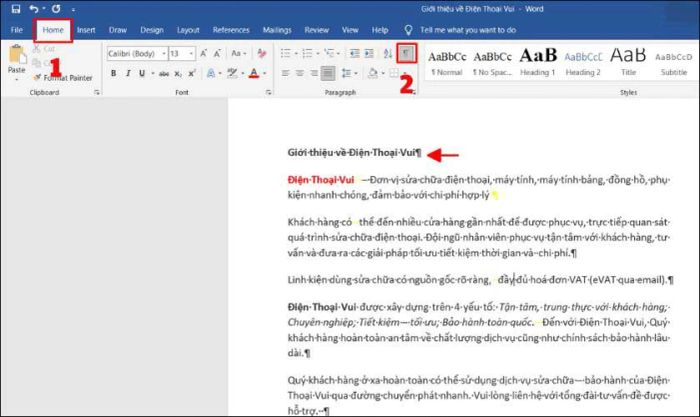
Task: Toggle Strikethrough formatting
Action: click(164, 73)
